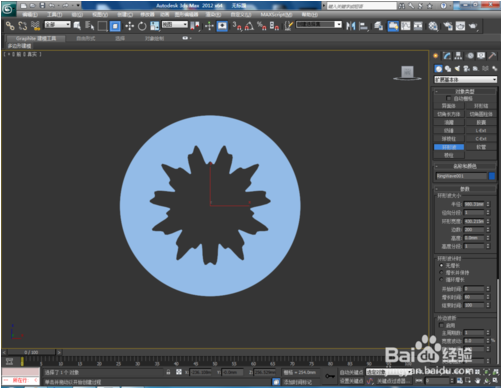Image resolution: width=503 pixels, height=390 pixels.
Task: Click the Render Production teapot icon
Action: pos(473,26)
